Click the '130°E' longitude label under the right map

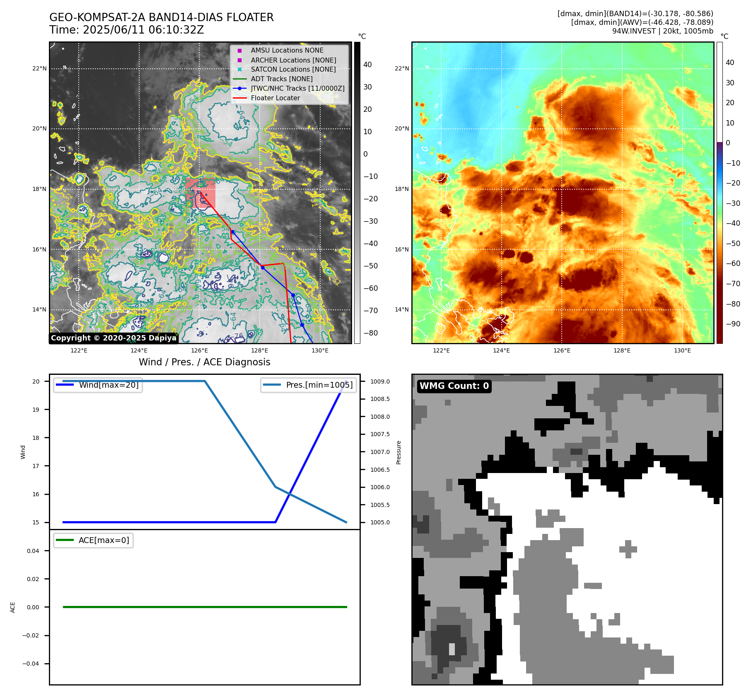tap(682, 350)
